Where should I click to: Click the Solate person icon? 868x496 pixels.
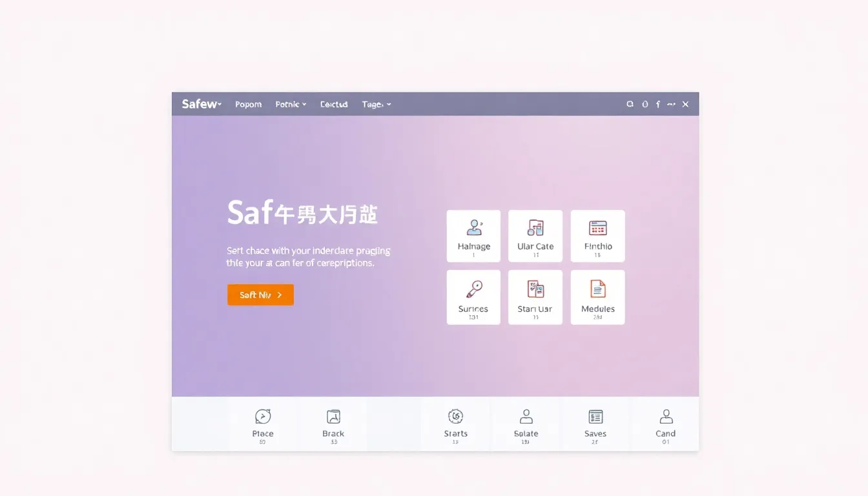[x=526, y=417]
